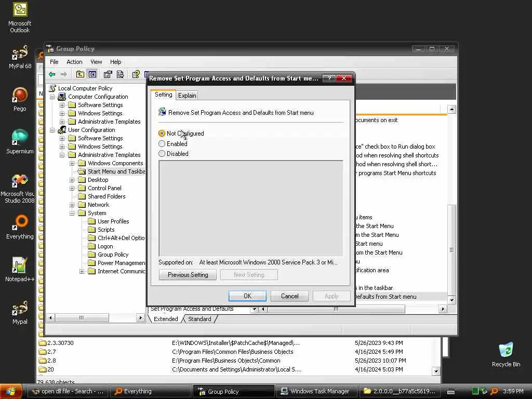Toggle the Show/Hide Console Tree icon
This screenshot has width=532, height=399.
click(x=92, y=74)
